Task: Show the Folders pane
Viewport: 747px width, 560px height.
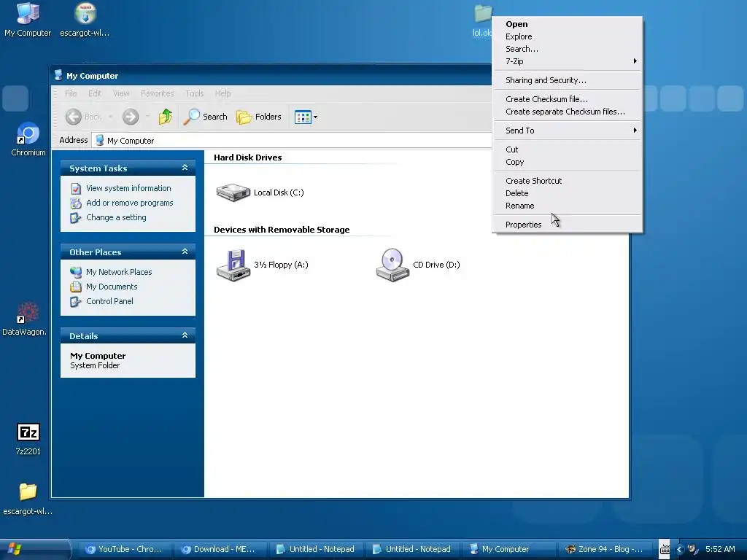Action: pos(259,117)
